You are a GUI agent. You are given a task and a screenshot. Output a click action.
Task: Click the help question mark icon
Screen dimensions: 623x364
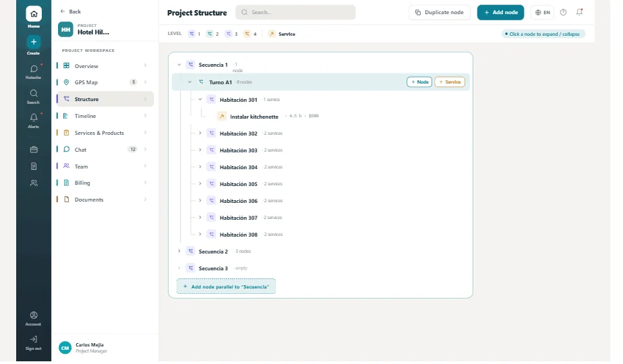click(x=563, y=12)
